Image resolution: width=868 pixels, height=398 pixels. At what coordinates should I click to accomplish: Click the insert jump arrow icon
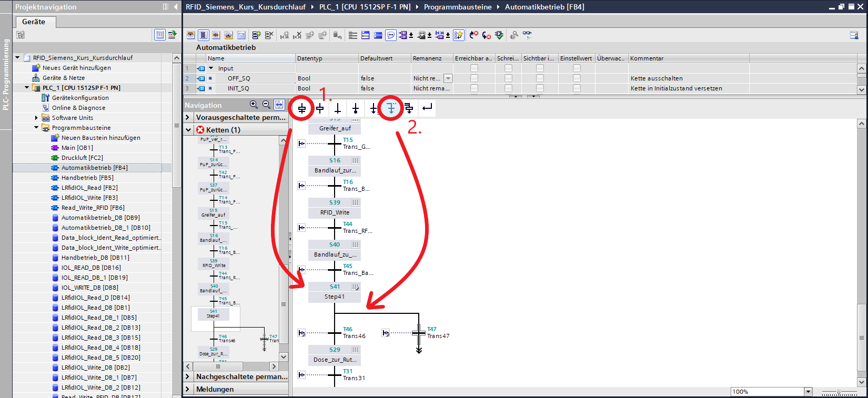374,108
